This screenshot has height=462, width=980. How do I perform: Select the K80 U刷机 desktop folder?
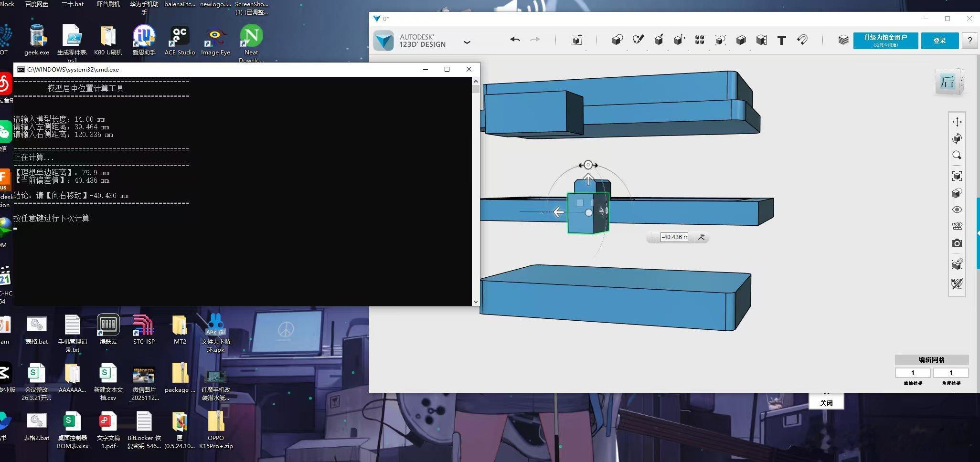(108, 40)
